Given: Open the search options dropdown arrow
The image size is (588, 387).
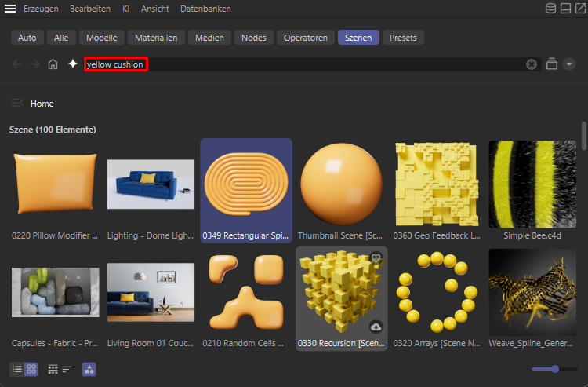Looking at the screenshot, I should click(x=569, y=64).
